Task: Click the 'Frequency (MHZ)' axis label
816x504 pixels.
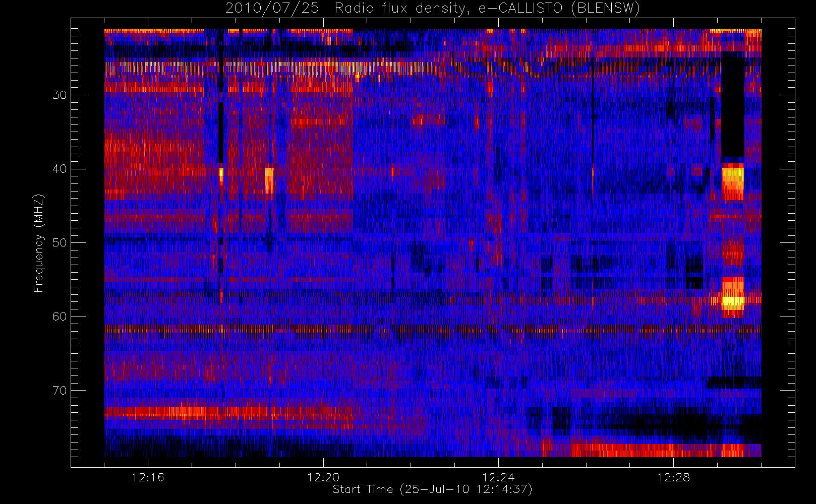Action: click(x=38, y=243)
